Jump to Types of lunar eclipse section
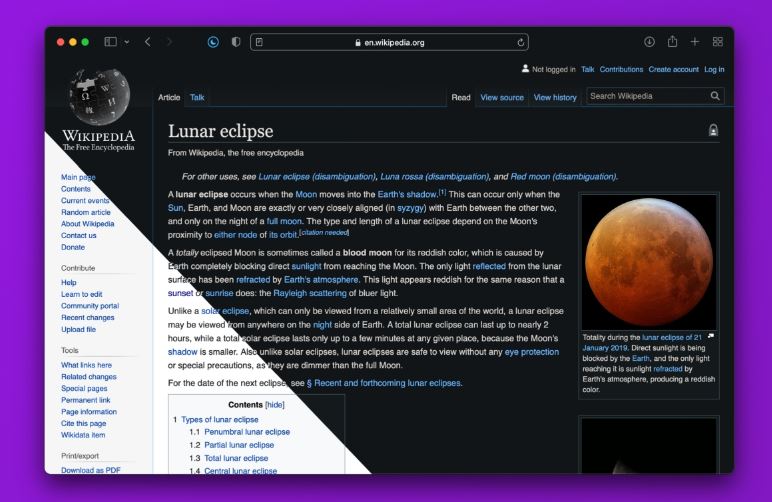This screenshot has height=502, width=772. coord(220,420)
